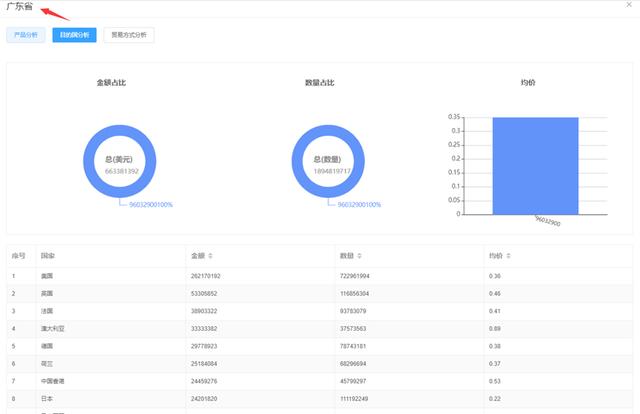
Task: Click the 日本 row in the table
Action: (47, 399)
